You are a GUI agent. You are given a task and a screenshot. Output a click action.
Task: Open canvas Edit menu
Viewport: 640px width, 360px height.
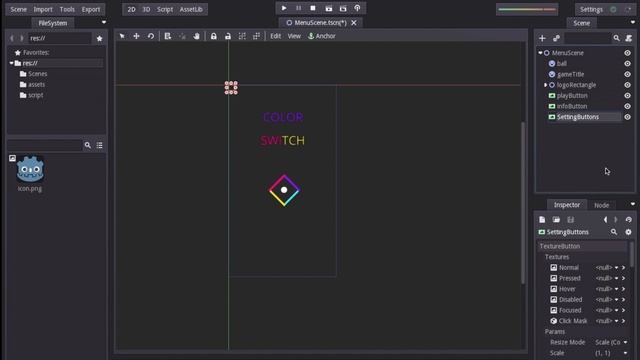tap(276, 36)
